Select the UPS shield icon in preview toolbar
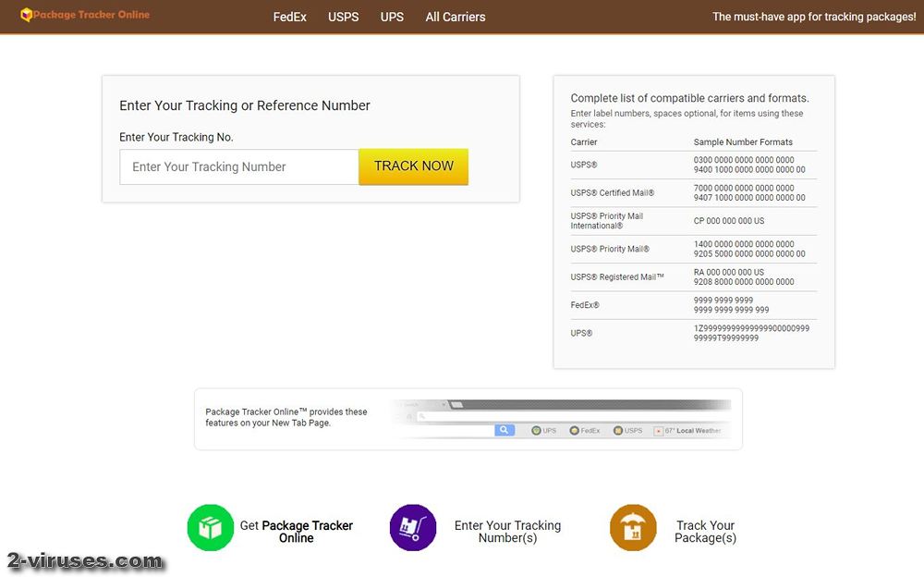This screenshot has width=924, height=577. 537,430
